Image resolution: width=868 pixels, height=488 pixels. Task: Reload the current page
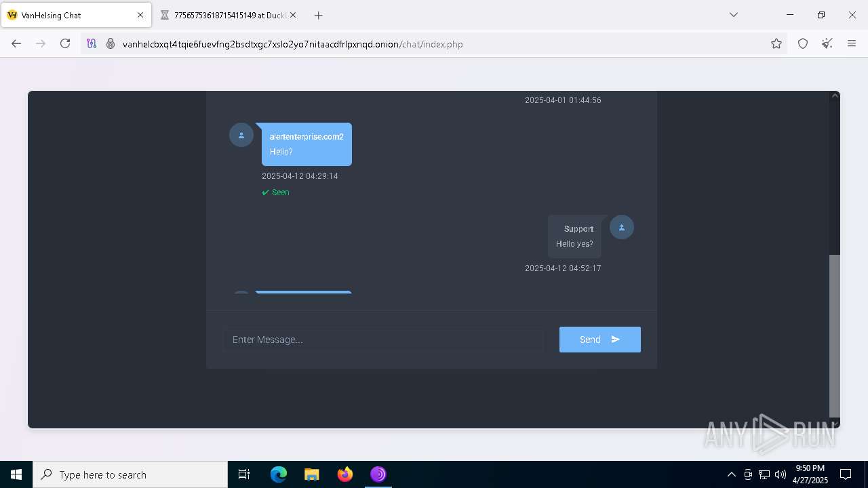[x=65, y=43]
